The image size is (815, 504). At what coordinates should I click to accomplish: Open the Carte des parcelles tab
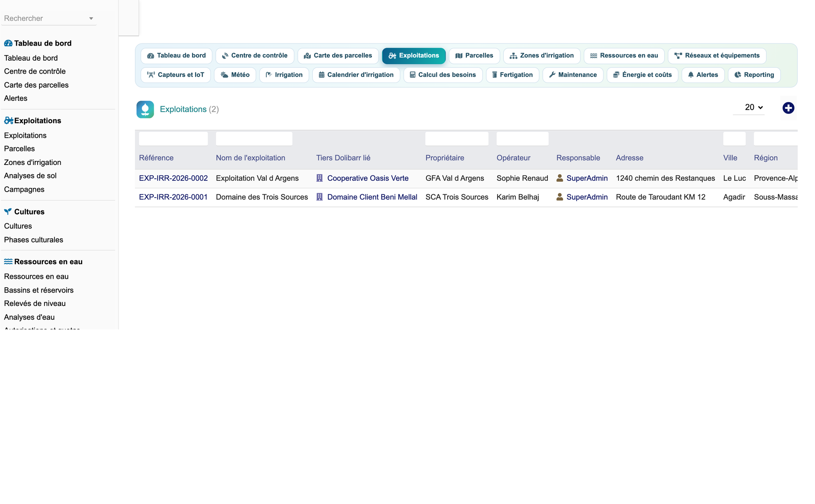[x=338, y=56]
